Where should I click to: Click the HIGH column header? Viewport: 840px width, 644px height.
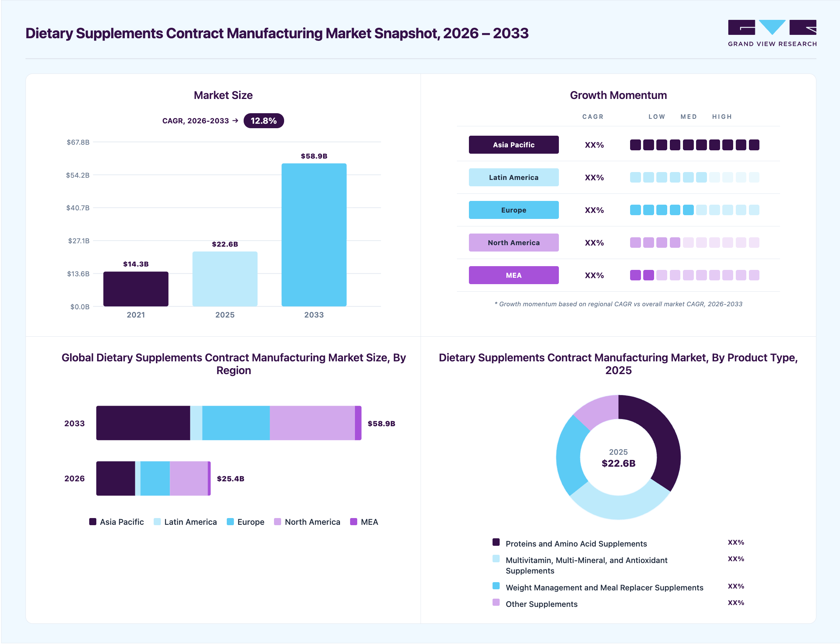pyautogui.click(x=722, y=117)
